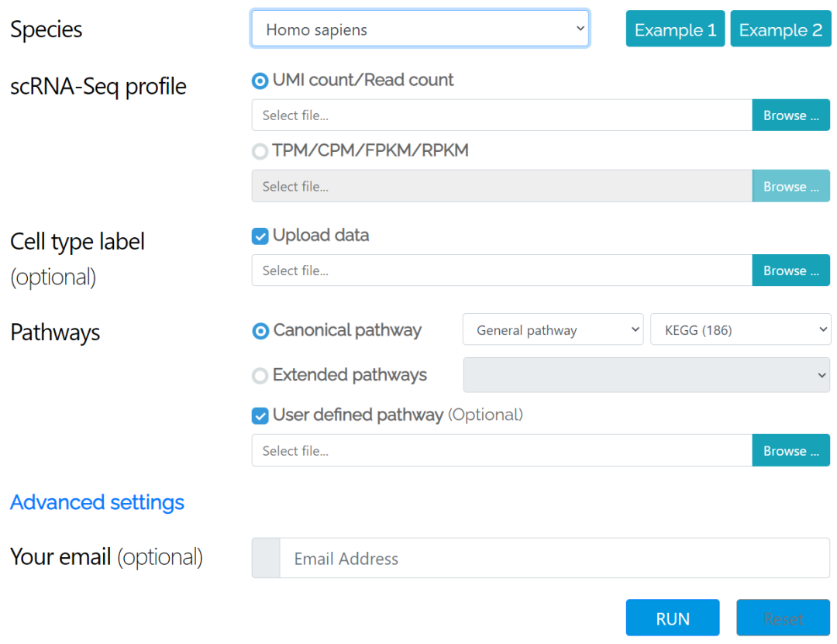Expand the Extended pathways dropdown list
This screenshot has height=644, width=837.
coord(646,376)
